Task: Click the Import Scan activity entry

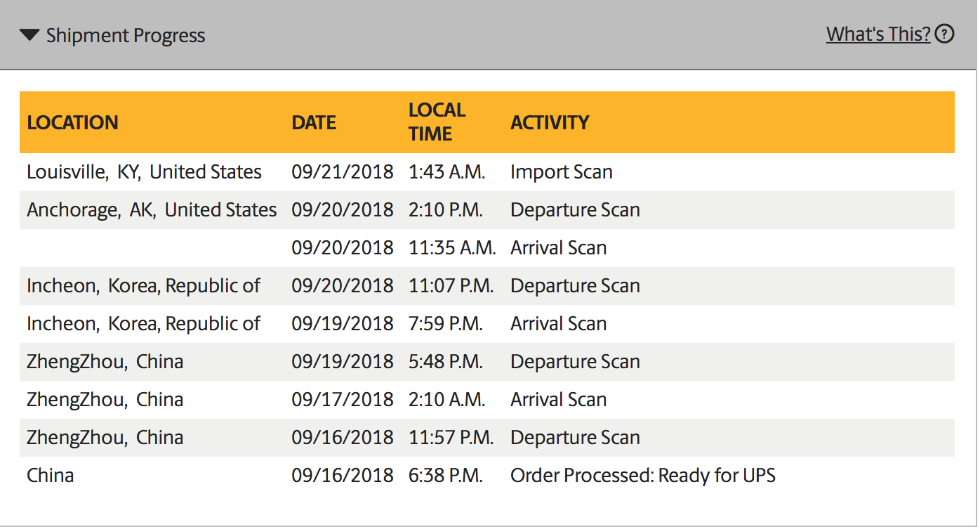Action: [561, 172]
